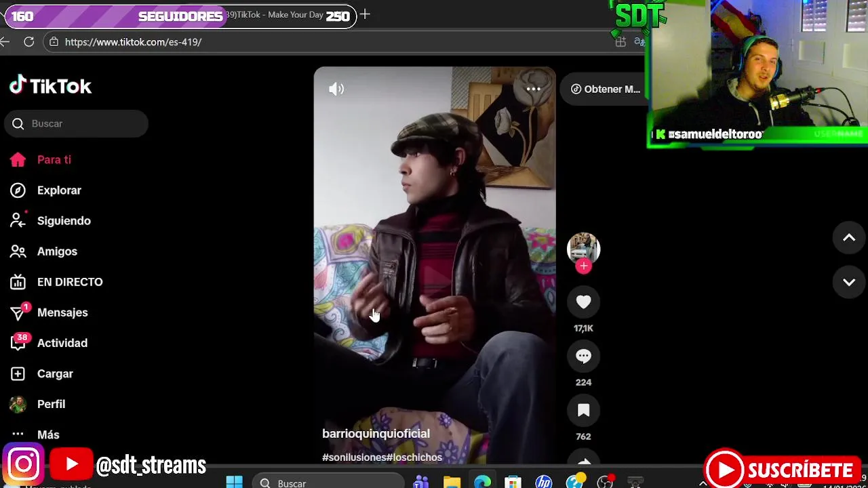The height and width of the screenshot is (488, 868).
Task: View site information lock icon
Action: (54, 42)
